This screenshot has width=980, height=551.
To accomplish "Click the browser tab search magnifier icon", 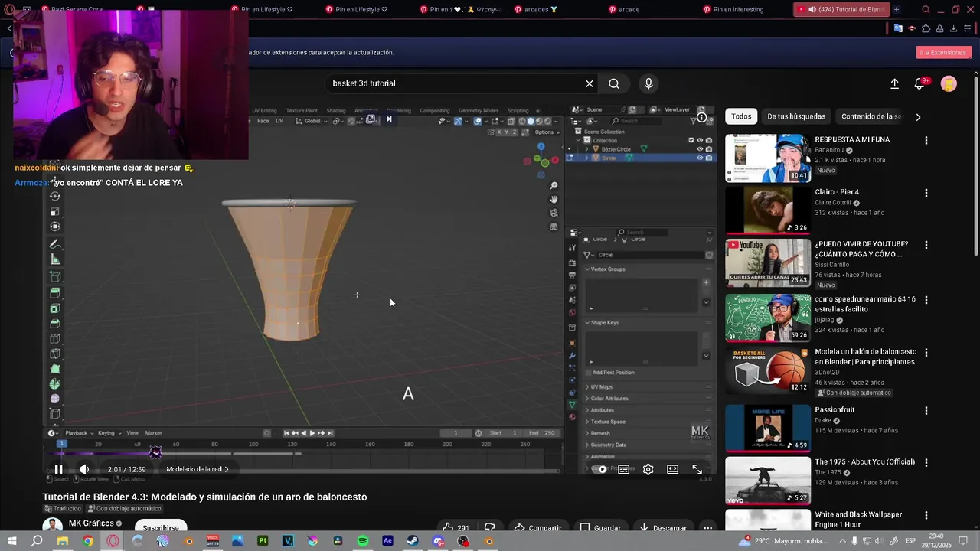I will [926, 9].
